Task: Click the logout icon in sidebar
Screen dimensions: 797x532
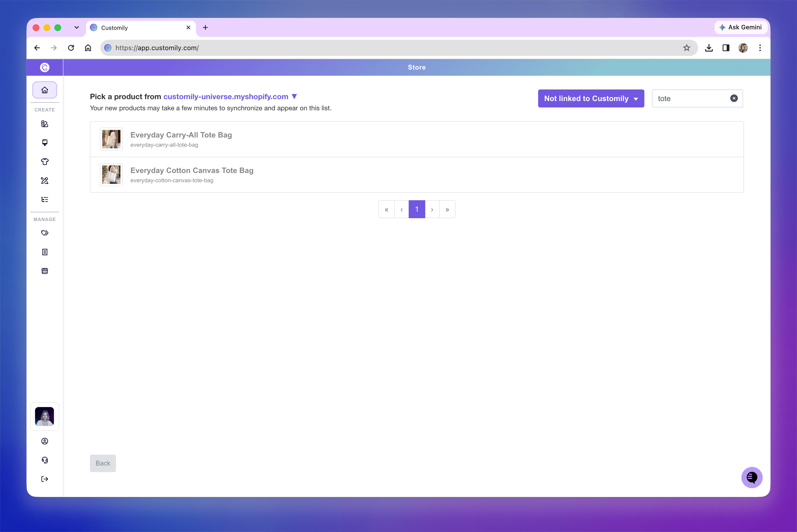Action: point(44,479)
